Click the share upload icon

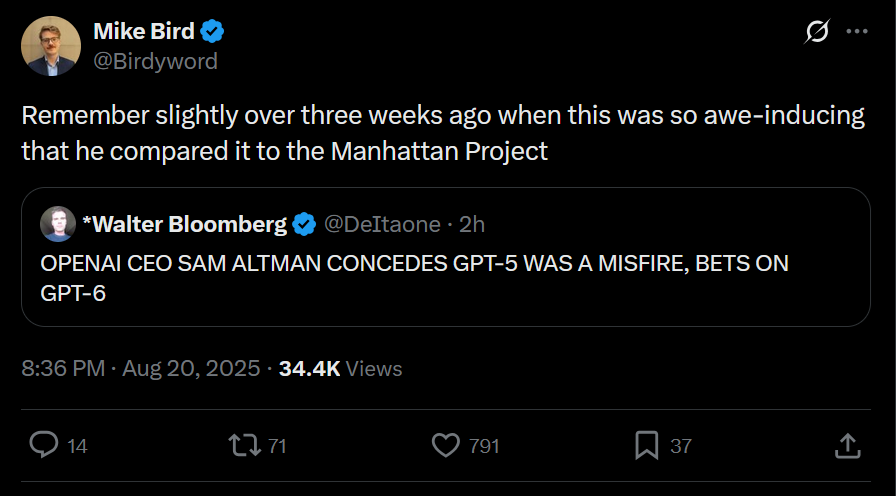[x=846, y=445]
